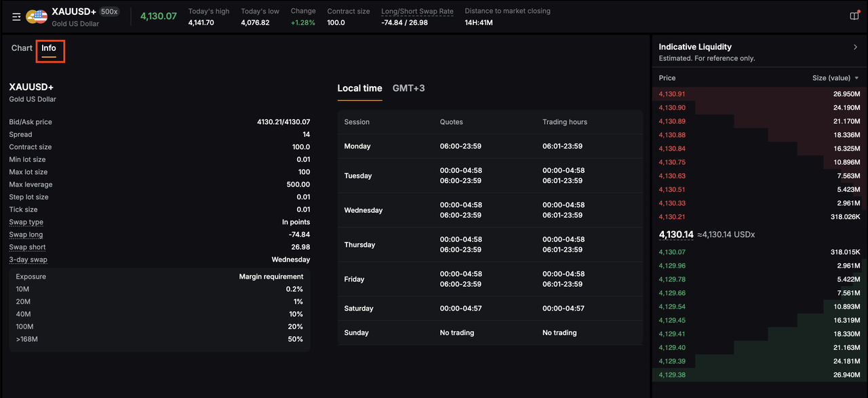The height and width of the screenshot is (398, 868).
Task: Expand the Indicative Liquidity panel chevron
Action: click(x=855, y=47)
